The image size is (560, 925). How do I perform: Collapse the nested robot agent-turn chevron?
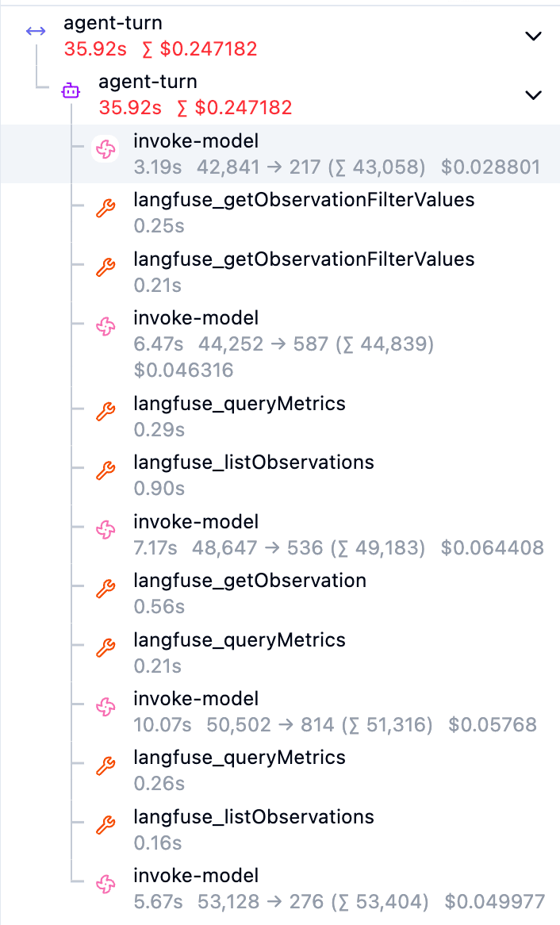coord(534,95)
